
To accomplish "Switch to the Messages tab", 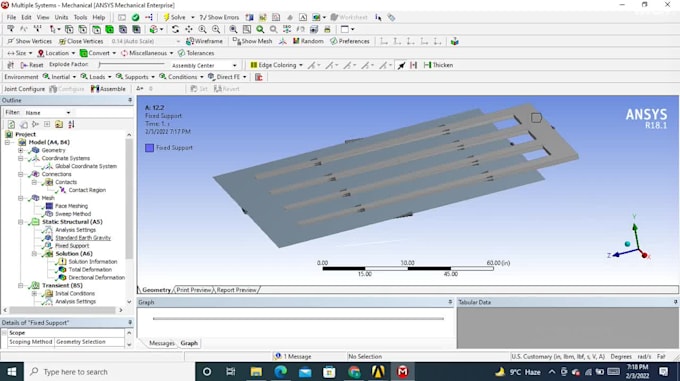I will pos(161,343).
